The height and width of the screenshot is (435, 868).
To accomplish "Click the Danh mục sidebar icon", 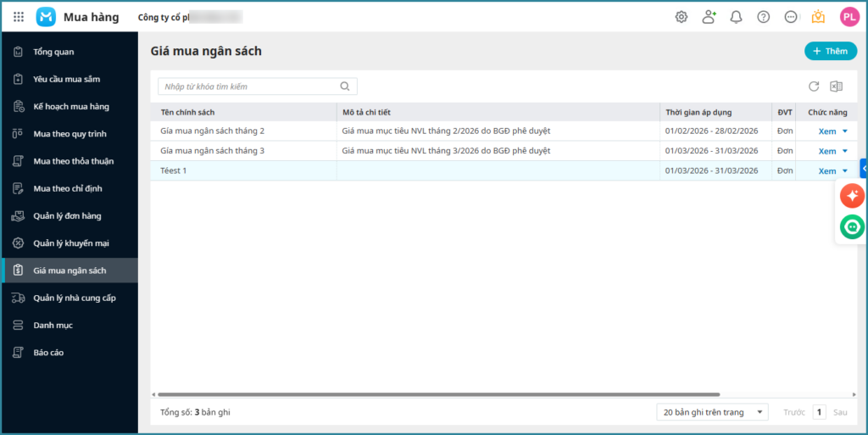I will coord(19,326).
